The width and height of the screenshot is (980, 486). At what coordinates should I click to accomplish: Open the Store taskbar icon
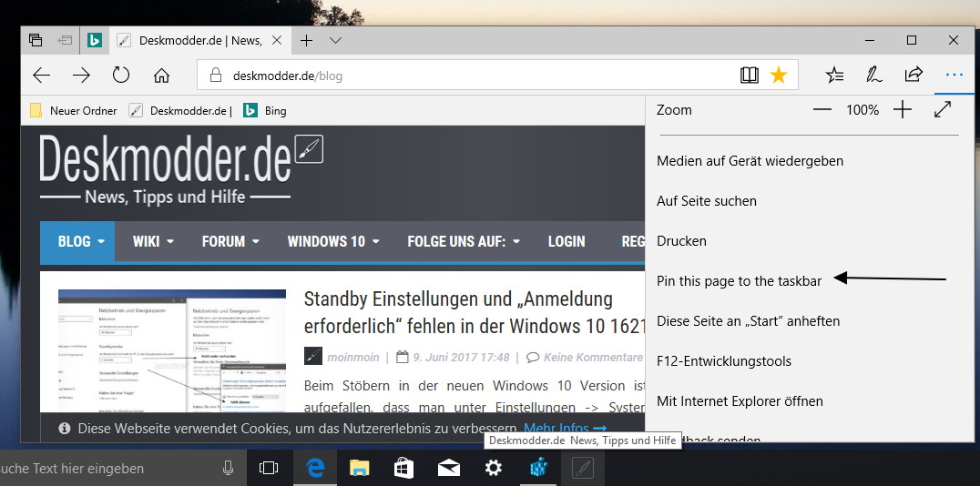point(403,468)
